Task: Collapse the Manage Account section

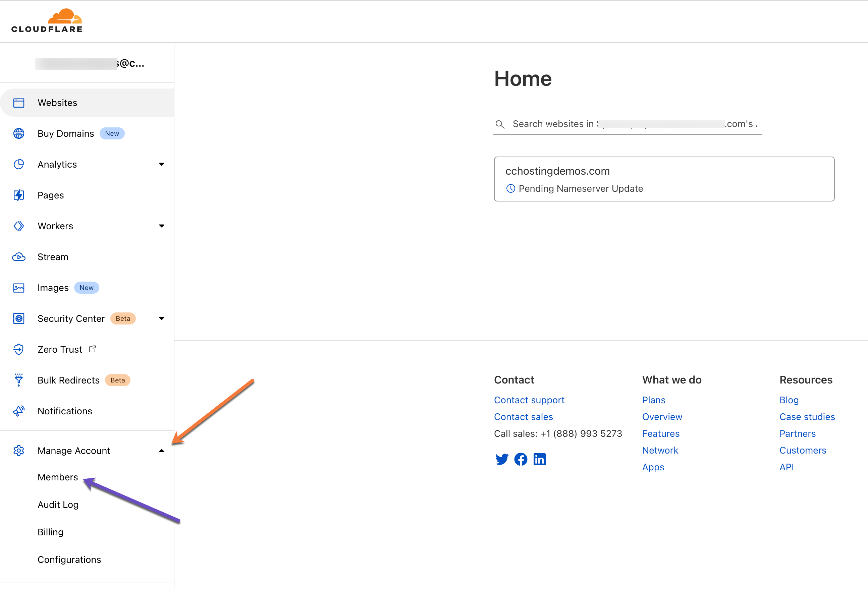Action: (x=161, y=451)
